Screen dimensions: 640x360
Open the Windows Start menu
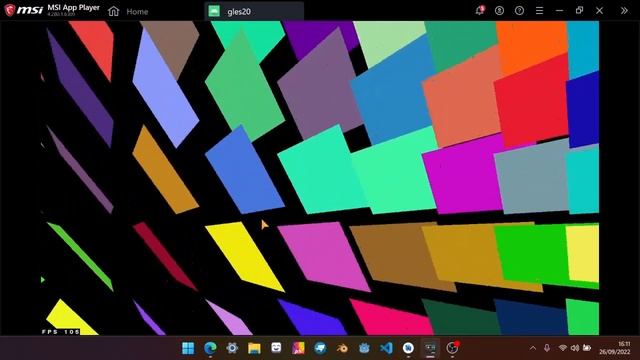point(188,348)
